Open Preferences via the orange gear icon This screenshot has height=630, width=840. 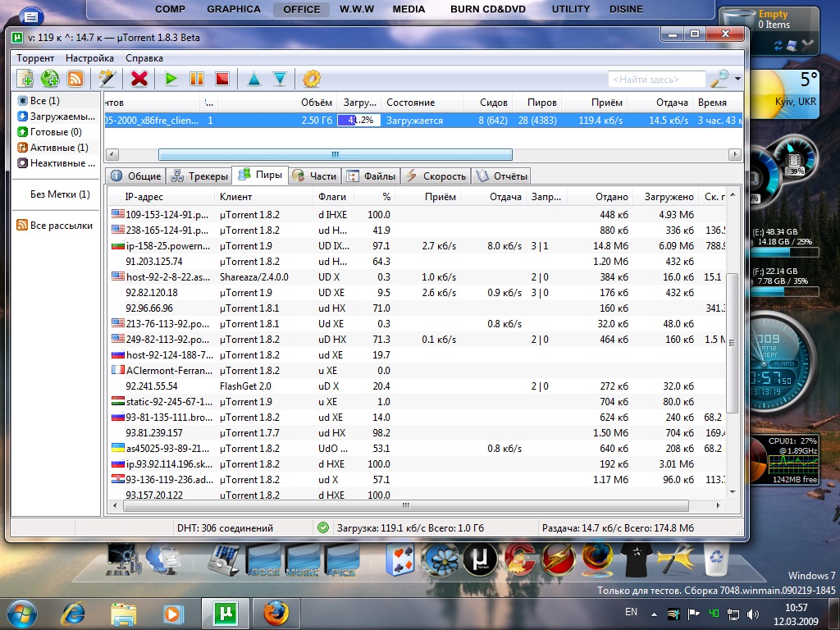(x=311, y=80)
